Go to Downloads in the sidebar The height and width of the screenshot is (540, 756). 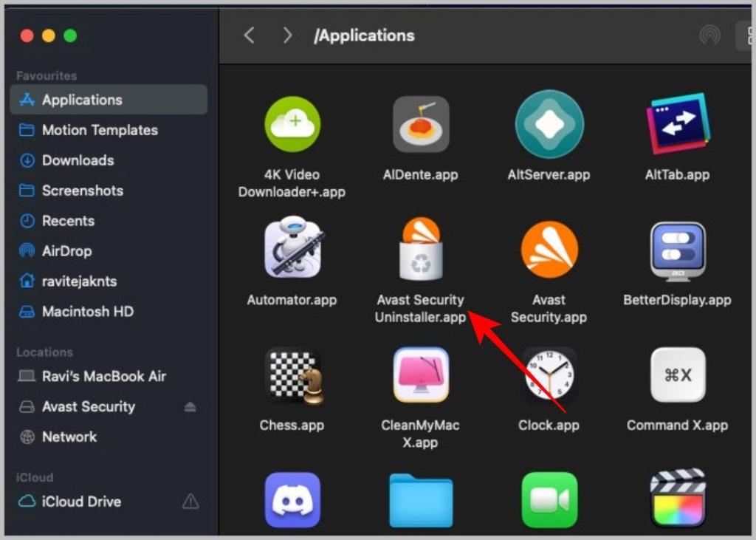coord(109,160)
